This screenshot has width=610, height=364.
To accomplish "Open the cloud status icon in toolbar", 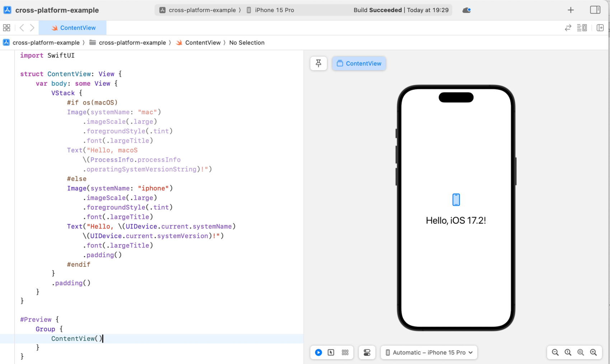I will 466,10.
